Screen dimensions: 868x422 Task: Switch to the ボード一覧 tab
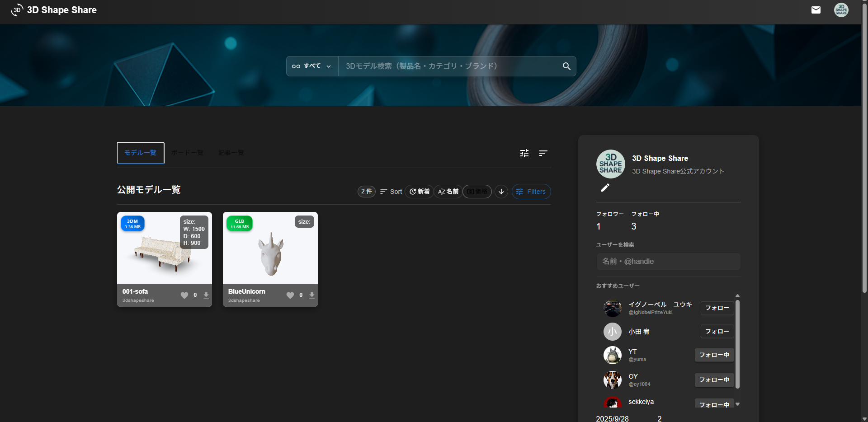coord(187,153)
